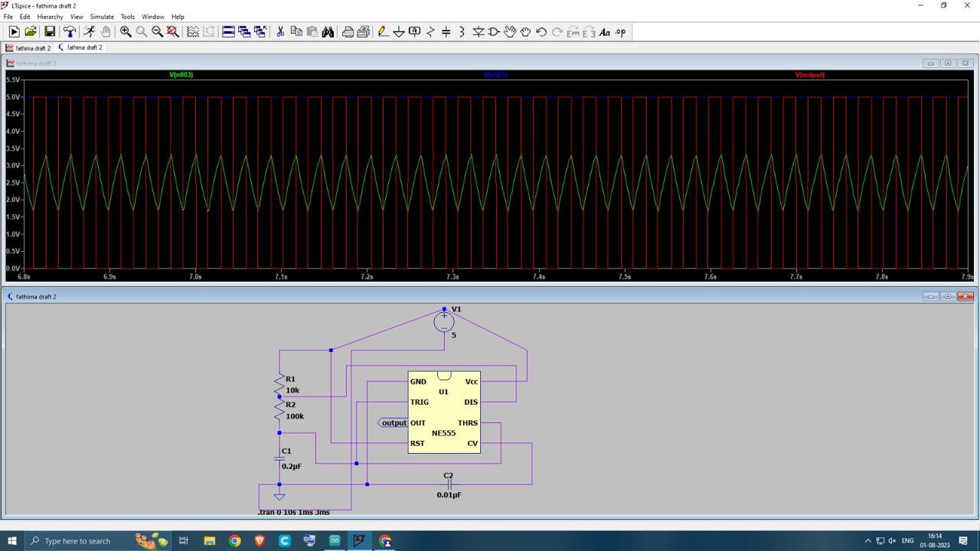The width and height of the screenshot is (980, 551).
Task: Zoom out using the minus magnifier
Action: 157,31
